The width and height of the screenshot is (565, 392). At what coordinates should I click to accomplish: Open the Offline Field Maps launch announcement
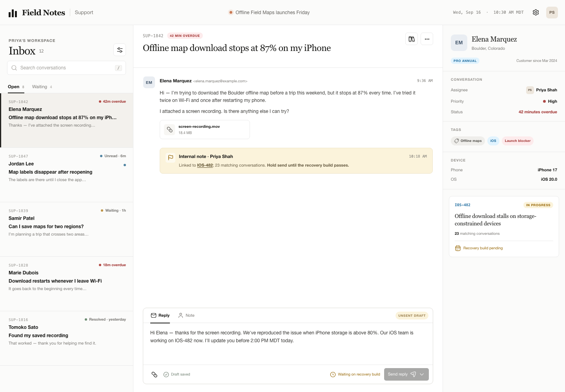(x=269, y=13)
